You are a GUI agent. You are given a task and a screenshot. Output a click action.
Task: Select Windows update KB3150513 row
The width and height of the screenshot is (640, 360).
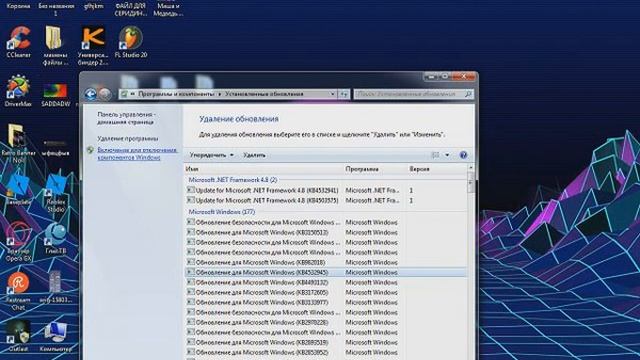[x=326, y=233]
